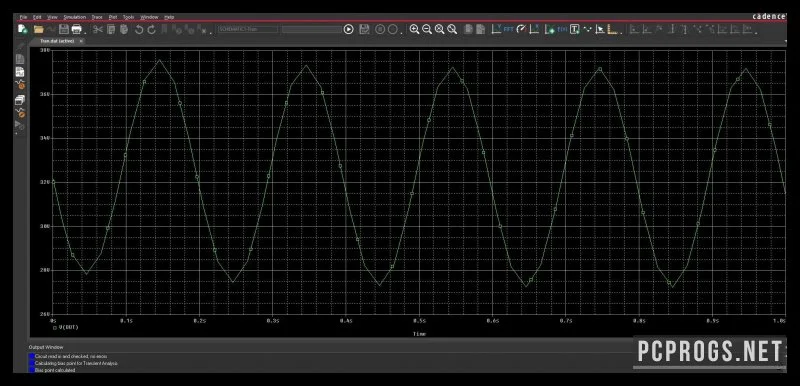Open the Help menu

coord(169,17)
